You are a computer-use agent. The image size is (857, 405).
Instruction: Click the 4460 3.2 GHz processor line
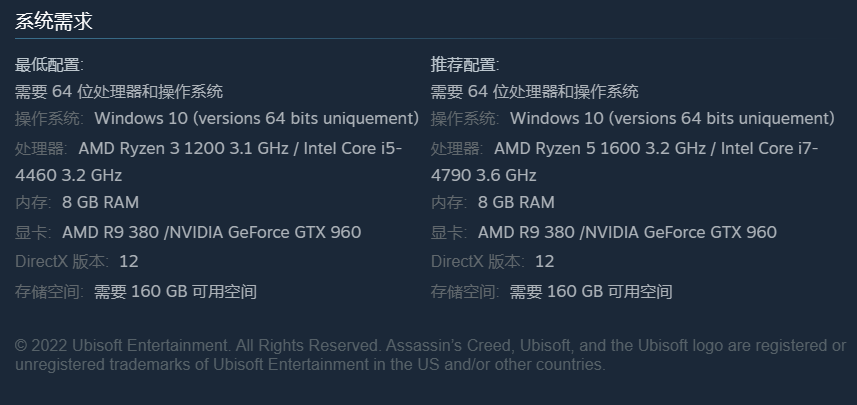(x=68, y=176)
